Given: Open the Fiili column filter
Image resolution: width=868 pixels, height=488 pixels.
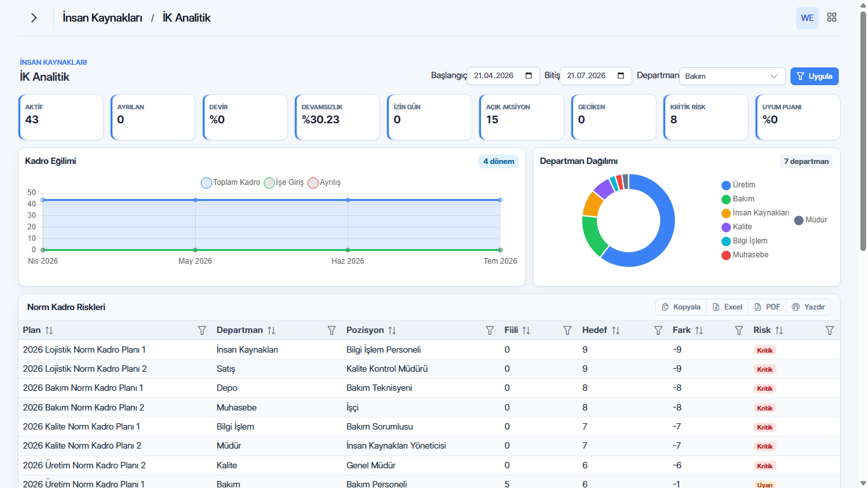Looking at the screenshot, I should point(568,330).
